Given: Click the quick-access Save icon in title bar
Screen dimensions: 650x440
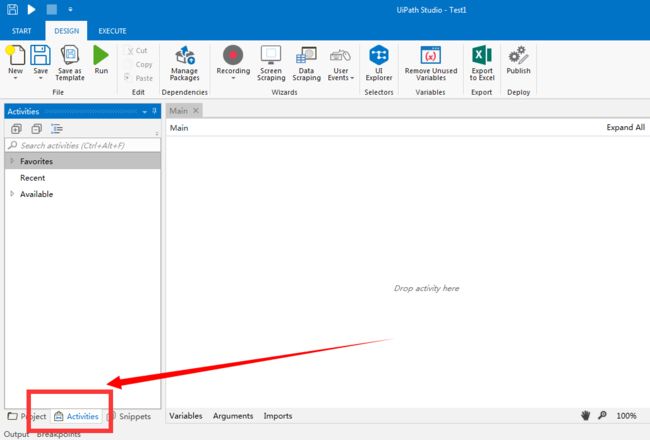Looking at the screenshot, I should (12, 9).
